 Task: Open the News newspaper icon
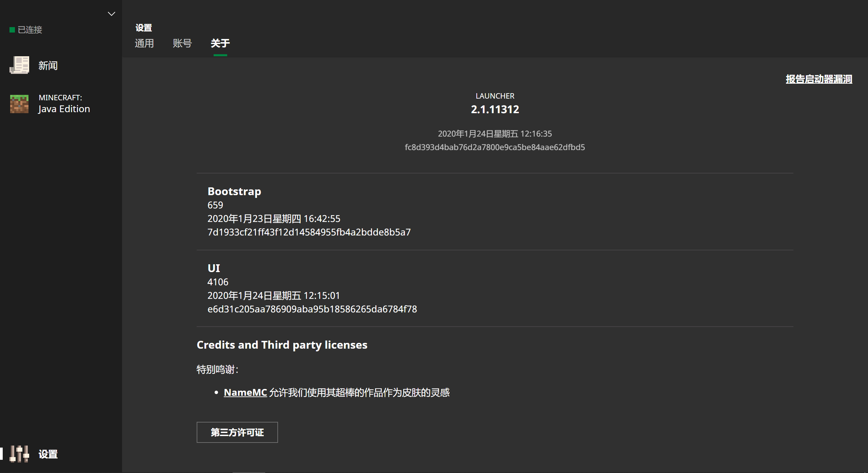(19, 65)
